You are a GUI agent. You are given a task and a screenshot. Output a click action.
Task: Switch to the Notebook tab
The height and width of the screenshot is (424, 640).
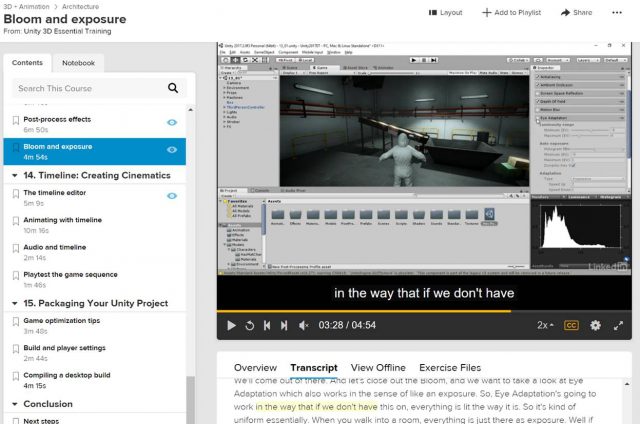(x=78, y=63)
